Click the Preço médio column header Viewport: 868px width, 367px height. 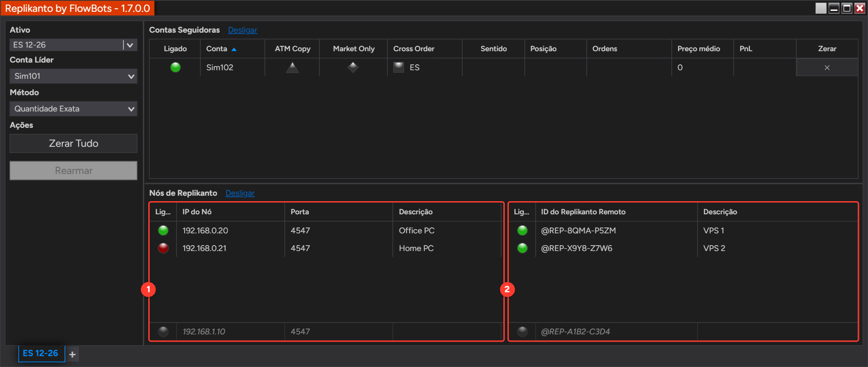tap(702, 48)
